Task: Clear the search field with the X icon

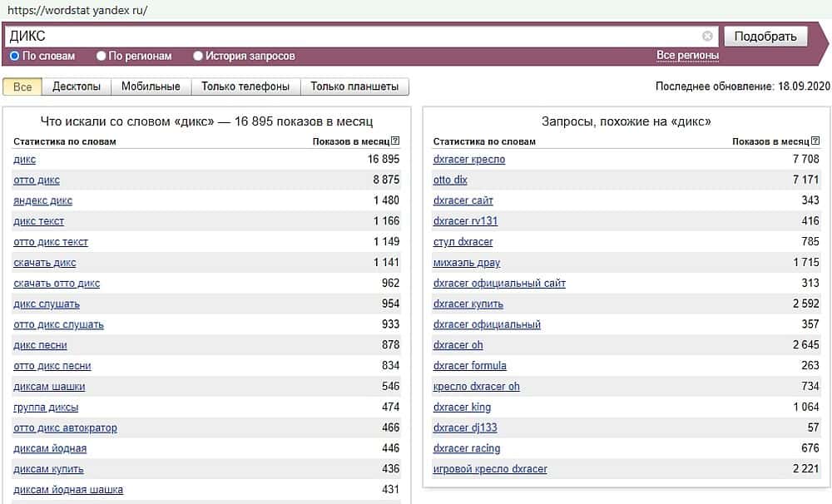Action: pos(707,36)
